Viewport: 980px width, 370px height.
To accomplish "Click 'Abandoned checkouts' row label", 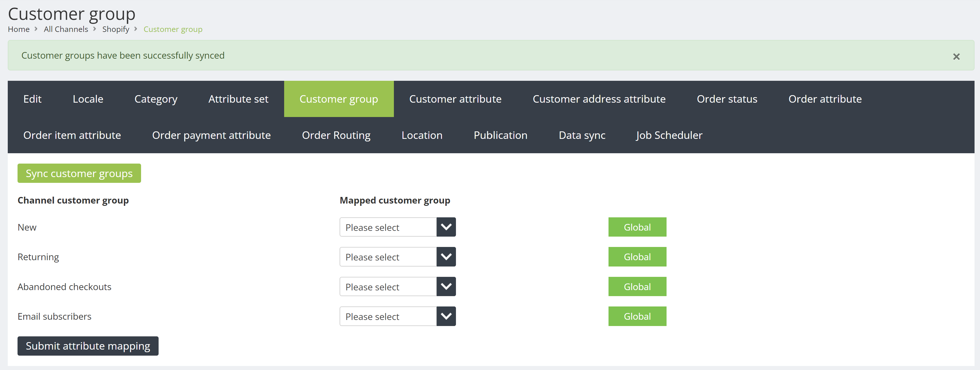I will [64, 287].
